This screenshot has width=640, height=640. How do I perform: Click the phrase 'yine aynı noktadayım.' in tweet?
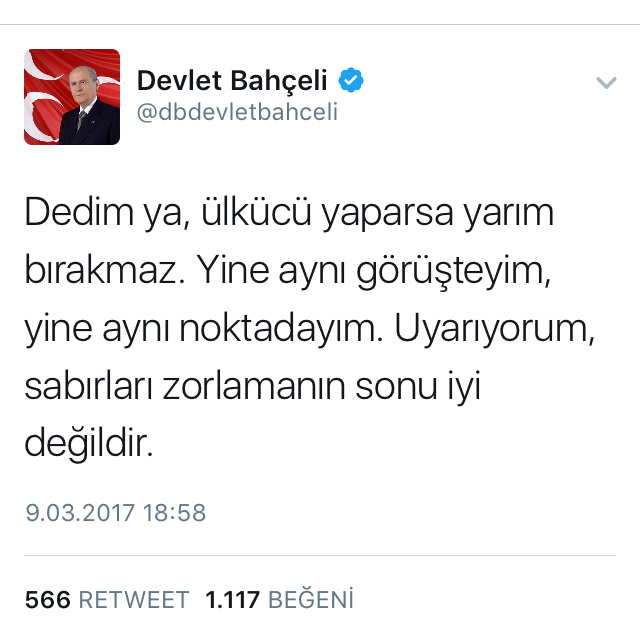[x=204, y=329]
